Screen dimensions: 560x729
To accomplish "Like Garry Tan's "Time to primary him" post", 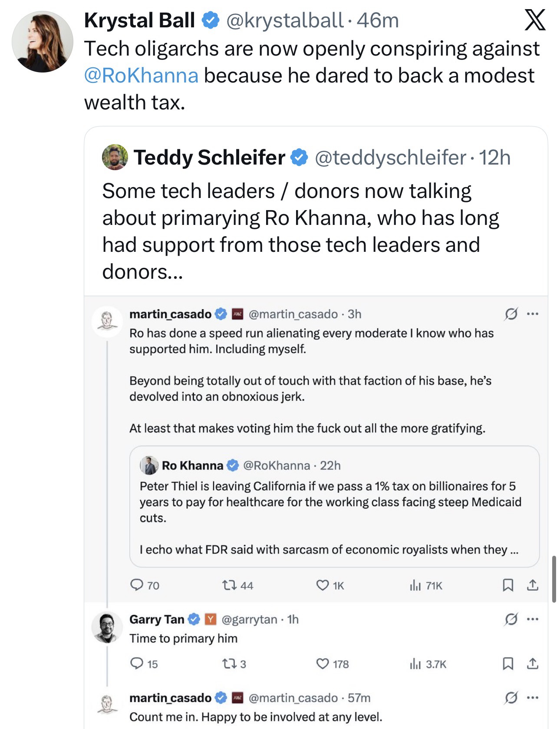I will coord(323,664).
